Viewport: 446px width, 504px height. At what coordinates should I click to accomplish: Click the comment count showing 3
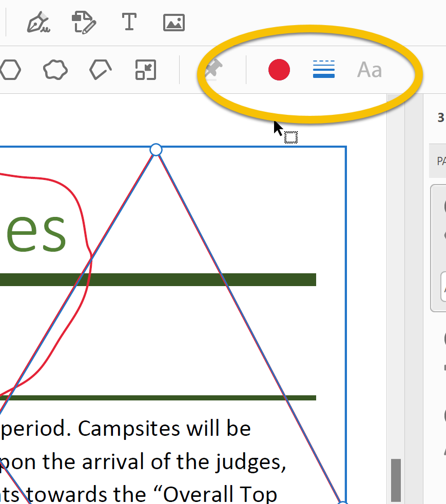pyautogui.click(x=440, y=117)
